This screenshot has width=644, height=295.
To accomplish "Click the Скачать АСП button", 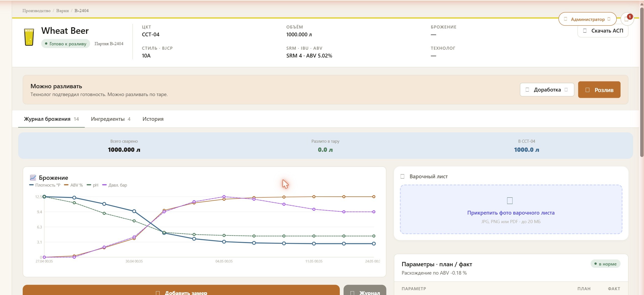I will (x=603, y=31).
